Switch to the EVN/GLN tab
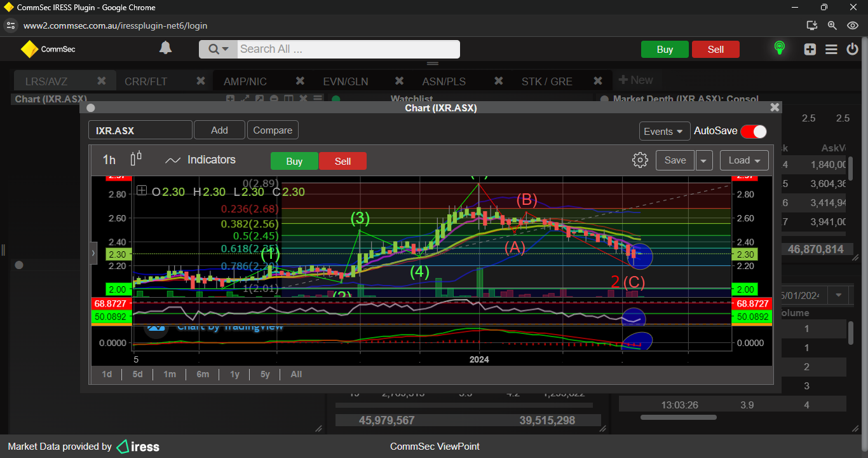 pyautogui.click(x=346, y=81)
